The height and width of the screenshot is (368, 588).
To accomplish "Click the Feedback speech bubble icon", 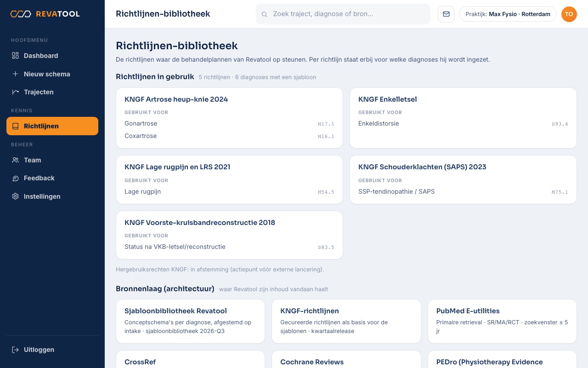I will click(15, 178).
